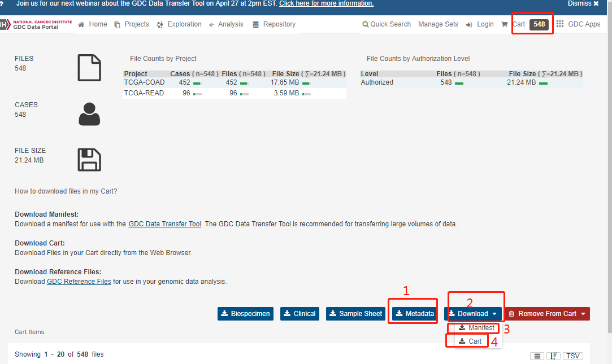Follow the 'Click here for more information' link
612x364 pixels.
click(326, 3)
